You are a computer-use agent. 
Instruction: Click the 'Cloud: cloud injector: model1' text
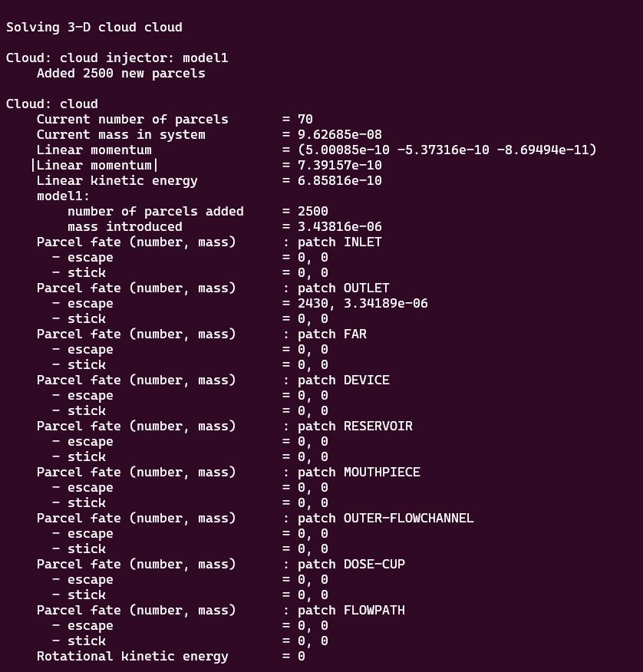[x=117, y=58]
